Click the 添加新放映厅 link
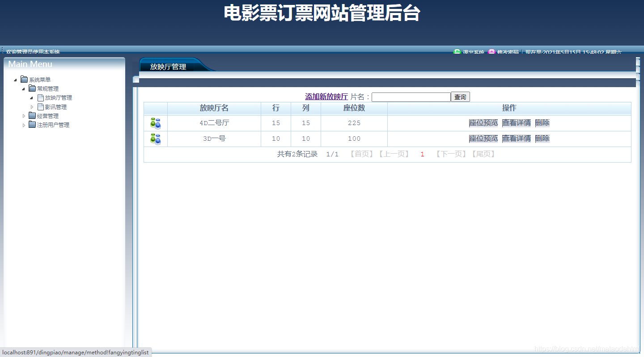 coord(326,97)
